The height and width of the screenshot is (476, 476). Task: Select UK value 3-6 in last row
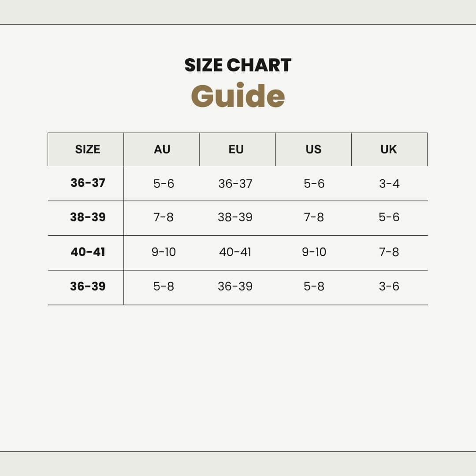389,286
